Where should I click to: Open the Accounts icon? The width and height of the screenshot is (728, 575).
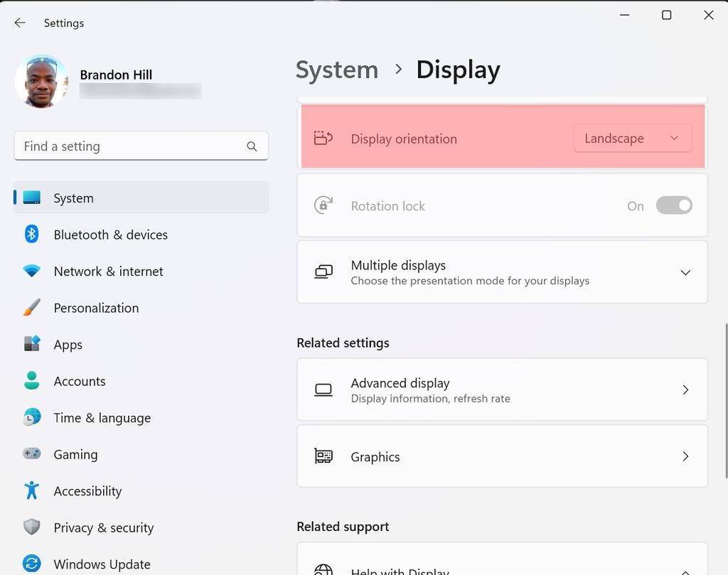tap(32, 381)
